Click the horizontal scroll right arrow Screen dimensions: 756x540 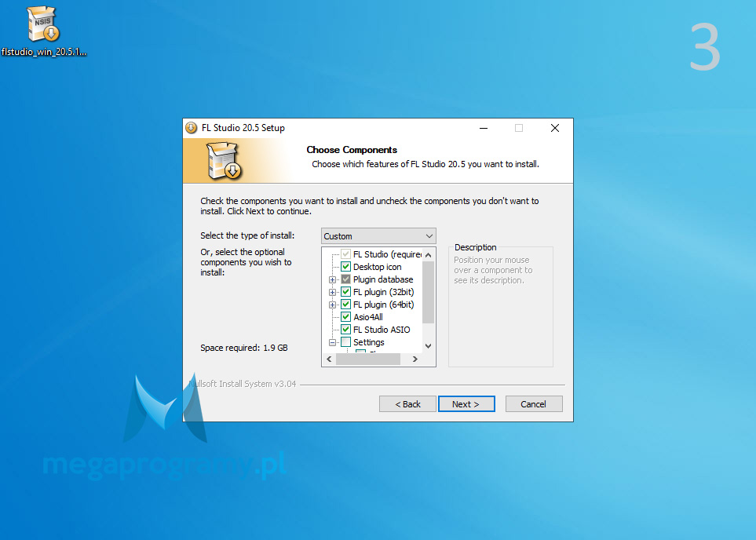tap(415, 359)
